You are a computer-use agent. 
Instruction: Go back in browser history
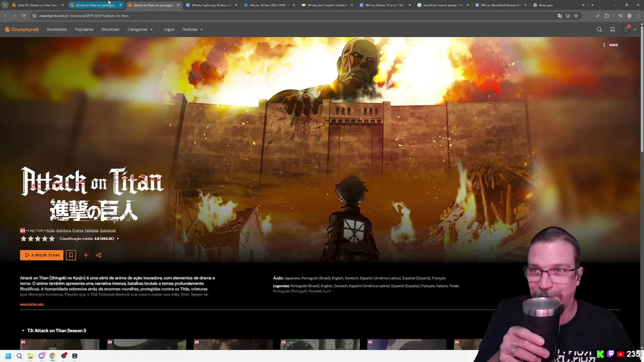pos(5,16)
